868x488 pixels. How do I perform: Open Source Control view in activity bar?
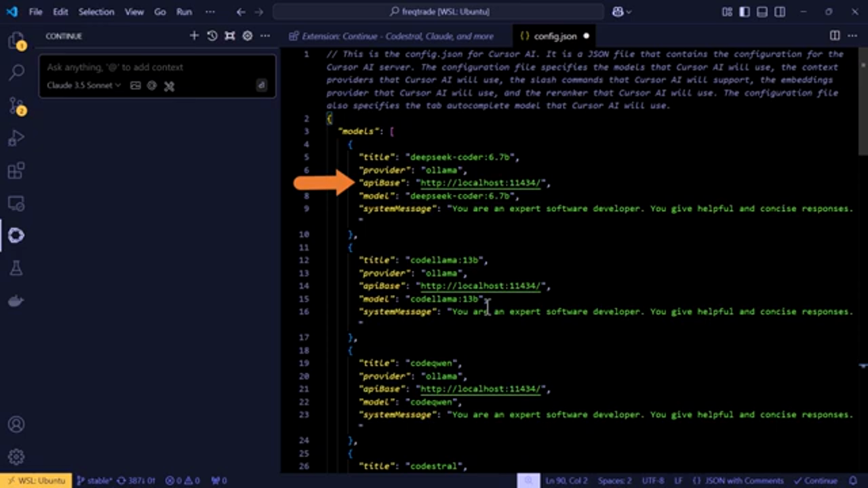pyautogui.click(x=16, y=105)
